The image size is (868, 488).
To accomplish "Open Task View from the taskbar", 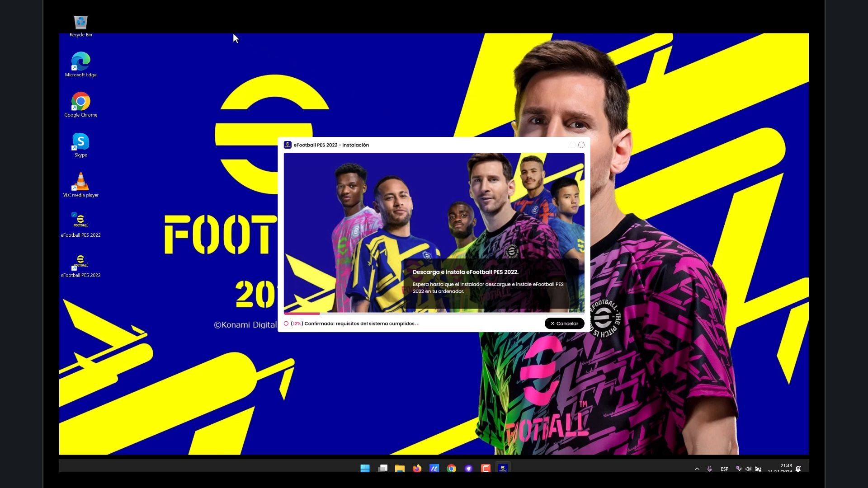I will tap(382, 469).
